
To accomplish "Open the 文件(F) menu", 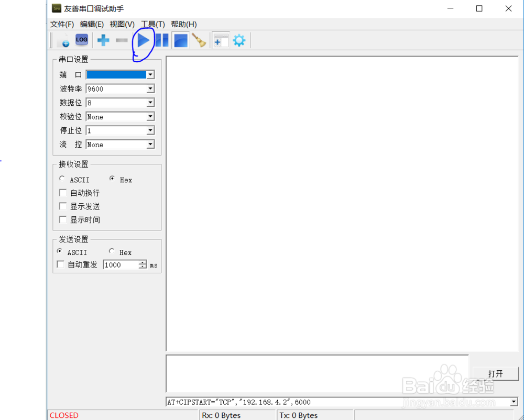I will [x=62, y=25].
